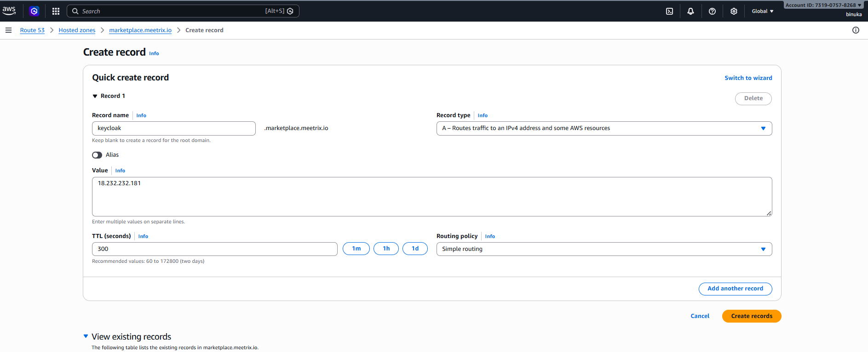Viewport: 868px width, 352px height.
Task: Enable the Alias toggle
Action: 97,155
